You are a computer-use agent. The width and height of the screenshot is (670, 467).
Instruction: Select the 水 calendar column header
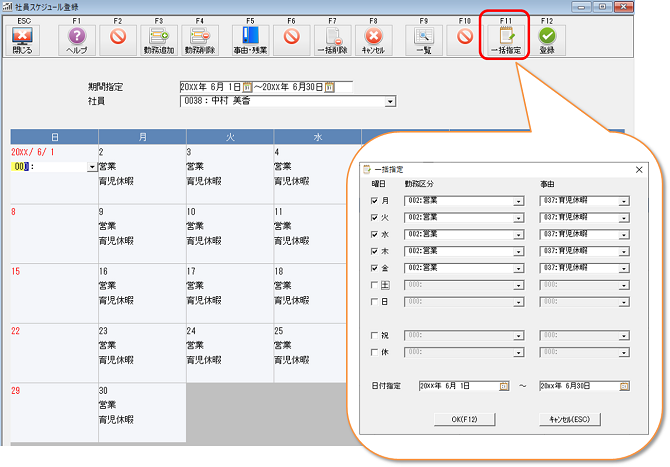click(317, 137)
